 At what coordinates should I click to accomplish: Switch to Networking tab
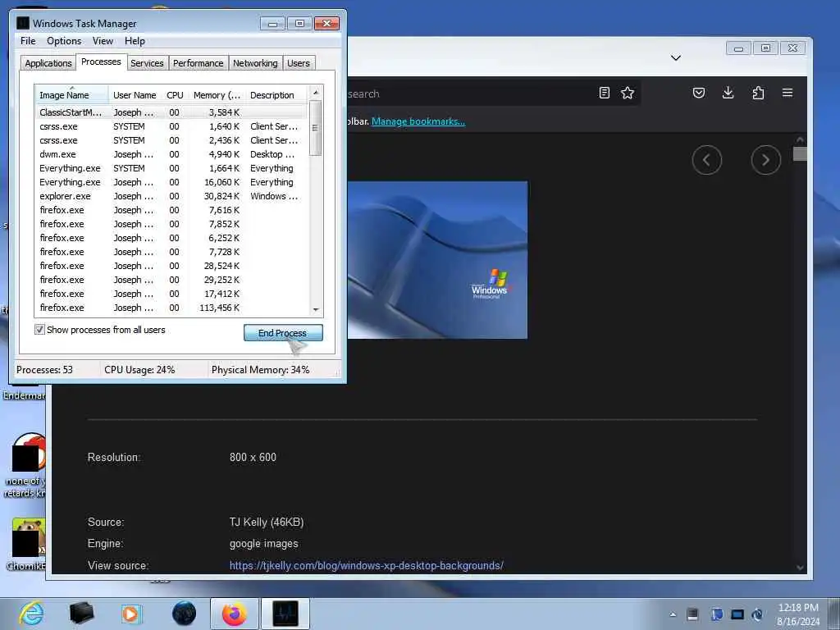(x=255, y=63)
